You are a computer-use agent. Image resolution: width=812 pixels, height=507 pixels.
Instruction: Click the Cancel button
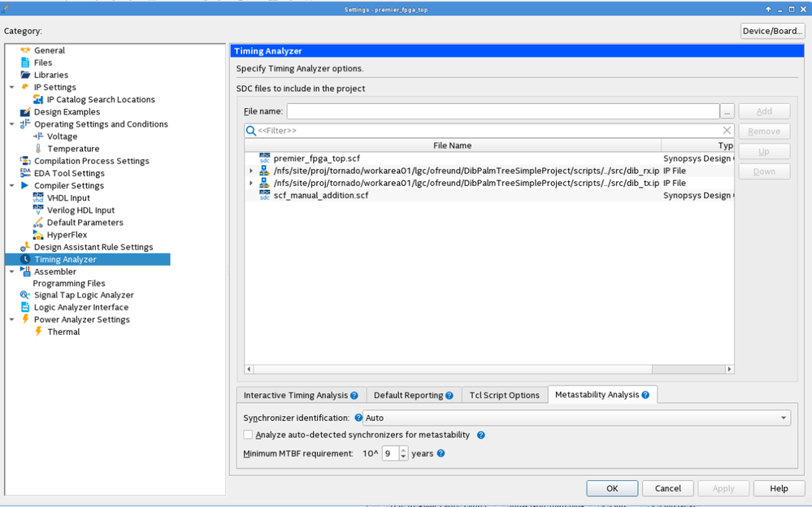pos(668,488)
